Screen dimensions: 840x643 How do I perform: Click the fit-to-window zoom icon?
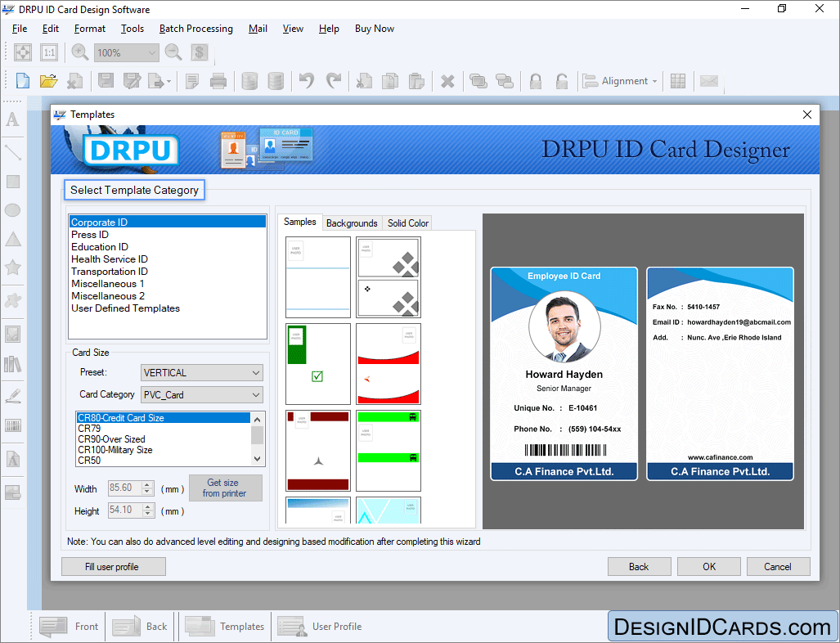(x=23, y=52)
